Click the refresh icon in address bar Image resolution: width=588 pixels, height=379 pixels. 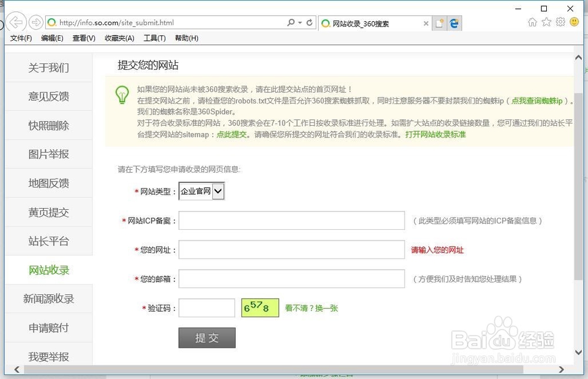309,22
